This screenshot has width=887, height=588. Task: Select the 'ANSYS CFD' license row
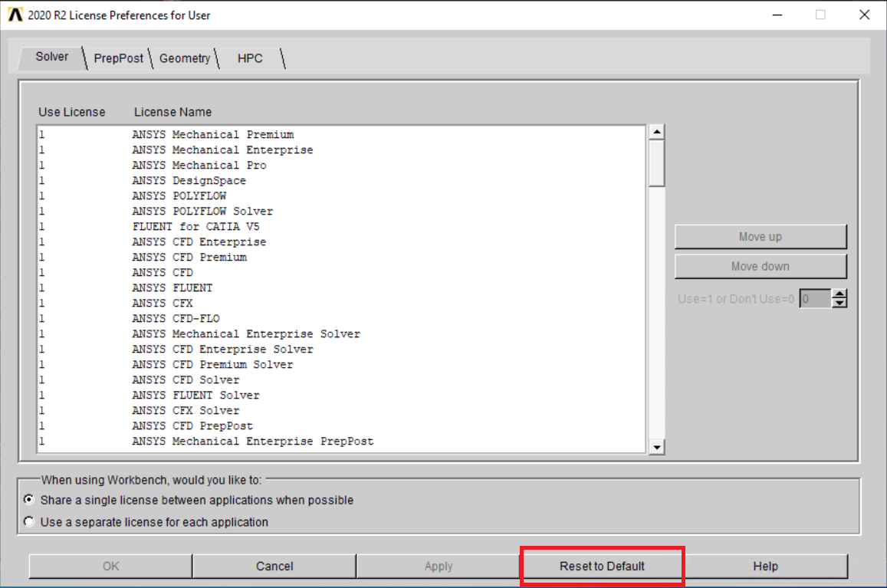pyautogui.click(x=341, y=272)
